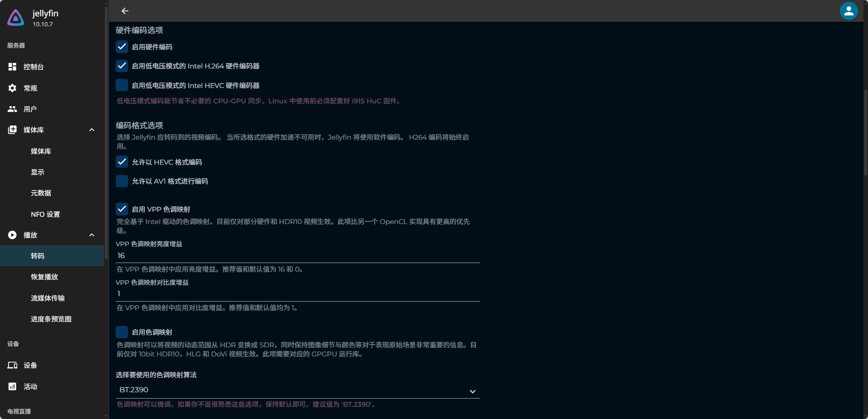Viewport: 868px width, 419px height.
Task: Collapse the 播放 sidebar section
Action: [x=92, y=235]
